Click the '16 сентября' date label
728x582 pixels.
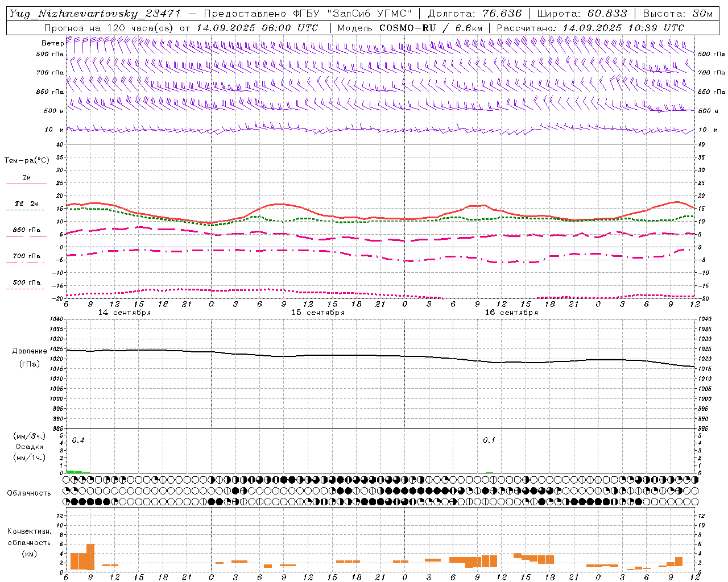[511, 313]
